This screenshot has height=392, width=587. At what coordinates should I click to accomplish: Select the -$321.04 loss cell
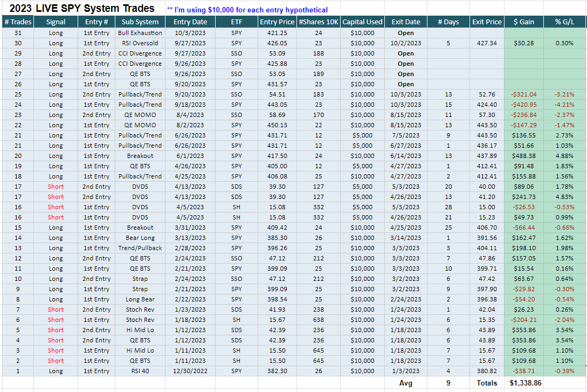coord(524,94)
